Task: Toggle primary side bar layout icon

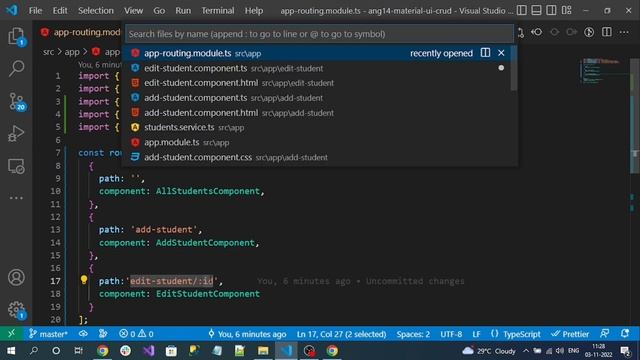Action: 521,10
